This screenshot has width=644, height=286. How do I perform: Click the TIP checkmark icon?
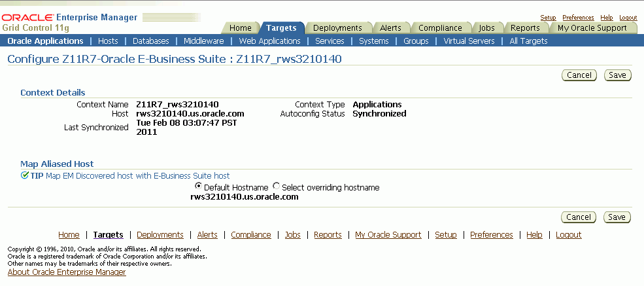pyautogui.click(x=24, y=176)
